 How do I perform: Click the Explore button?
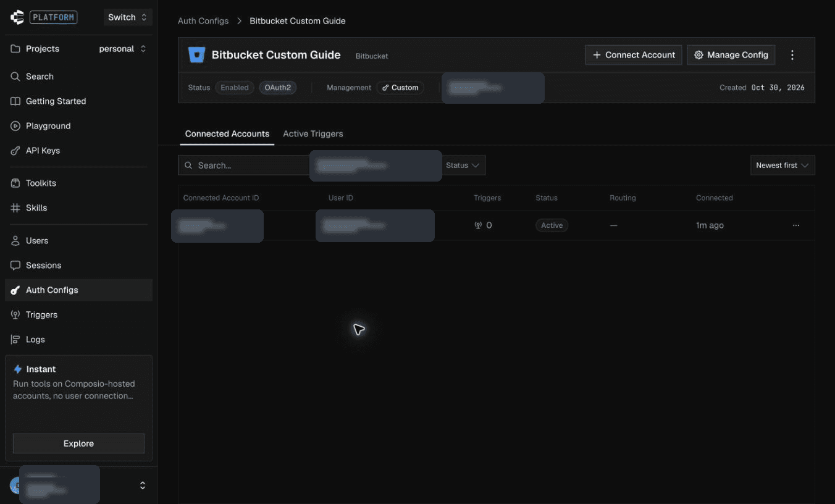point(78,443)
